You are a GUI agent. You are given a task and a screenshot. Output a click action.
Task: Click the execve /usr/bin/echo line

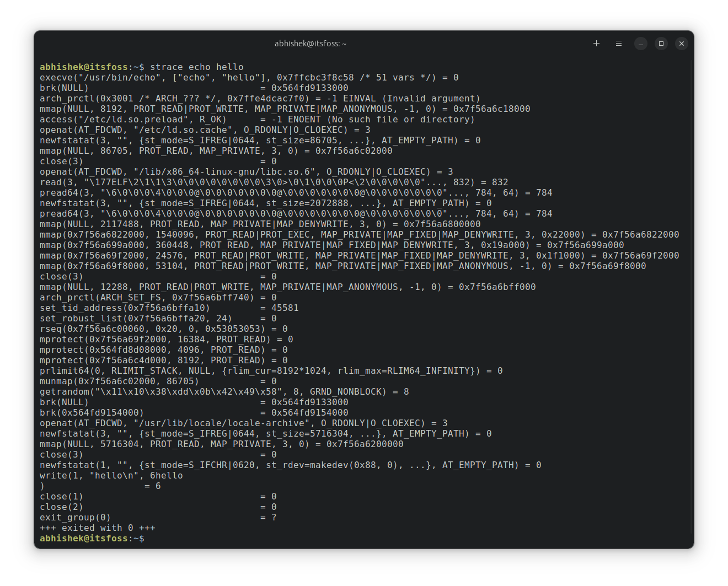click(249, 78)
